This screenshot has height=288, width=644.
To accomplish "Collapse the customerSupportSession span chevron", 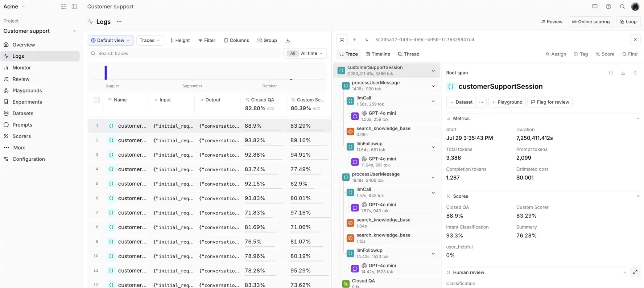I will click(433, 71).
